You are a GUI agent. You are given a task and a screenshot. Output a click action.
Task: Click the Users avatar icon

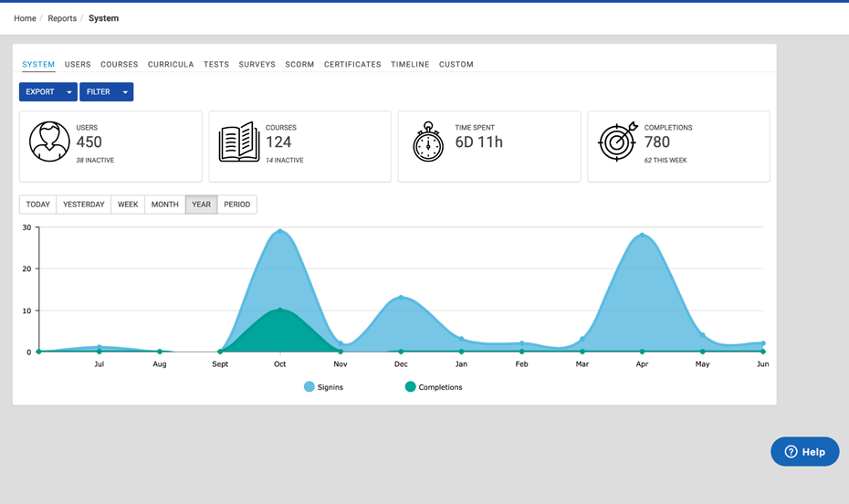pos(49,142)
